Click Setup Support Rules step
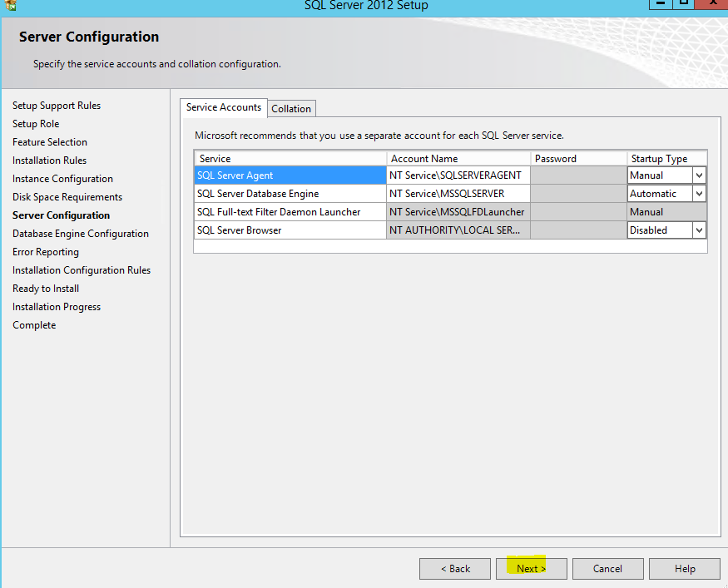The image size is (728, 588). (x=57, y=106)
